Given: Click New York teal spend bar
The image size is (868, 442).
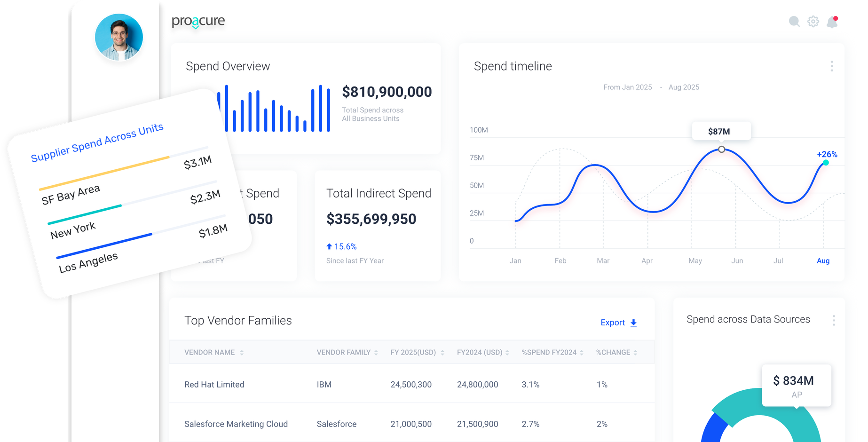Looking at the screenshot, I should coord(85,214).
